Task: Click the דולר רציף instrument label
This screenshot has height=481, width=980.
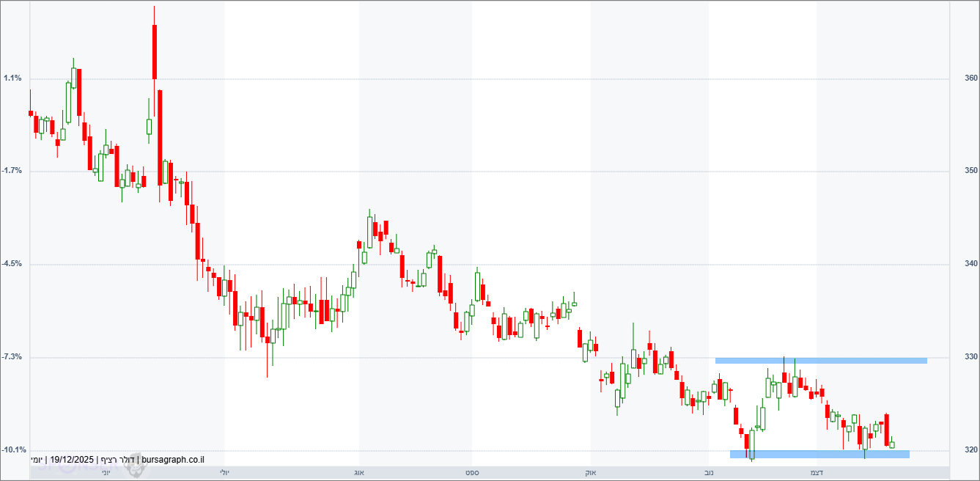Action: (117, 460)
